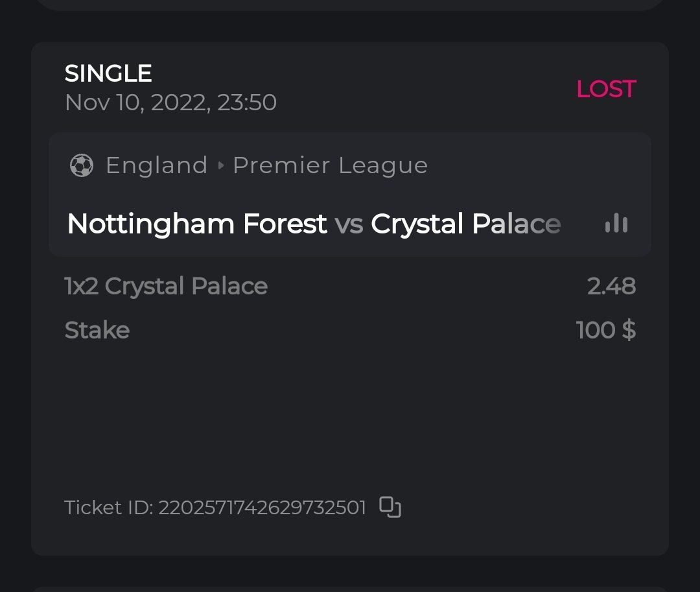This screenshot has height=592, width=700.
Task: Tap the next bet card at bottom
Action: (x=350, y=589)
